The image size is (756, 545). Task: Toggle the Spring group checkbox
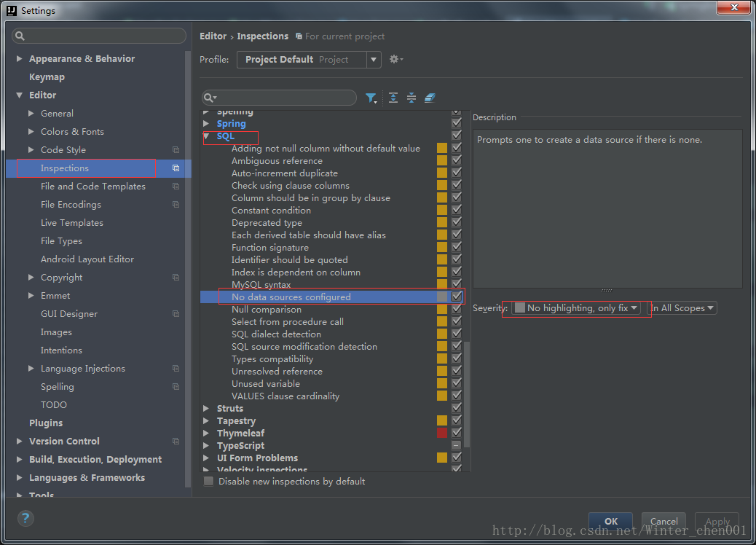click(x=457, y=123)
